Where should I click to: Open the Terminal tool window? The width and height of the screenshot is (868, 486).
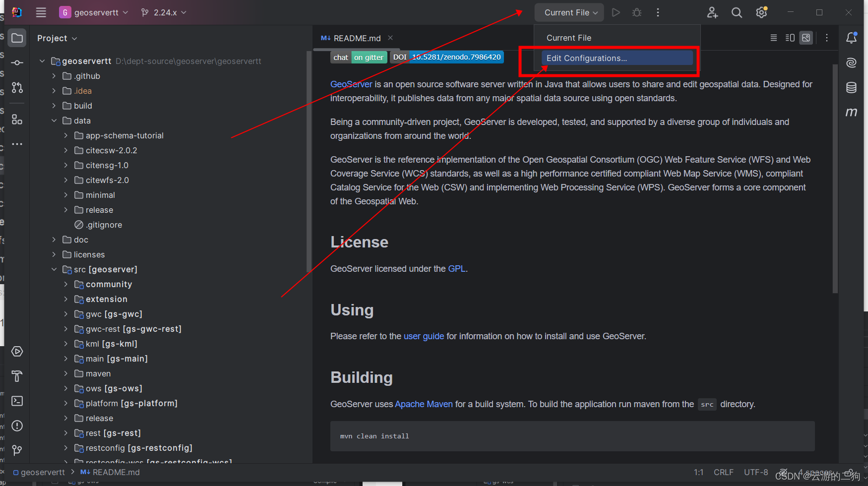tap(17, 401)
